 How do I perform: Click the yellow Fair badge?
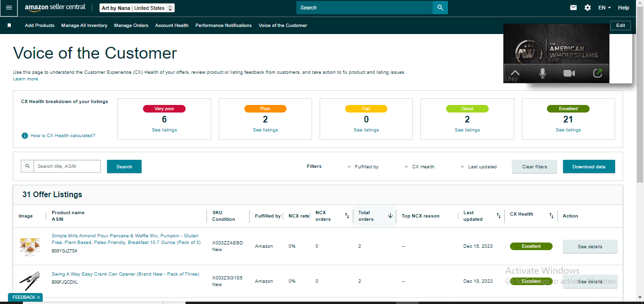(x=366, y=109)
